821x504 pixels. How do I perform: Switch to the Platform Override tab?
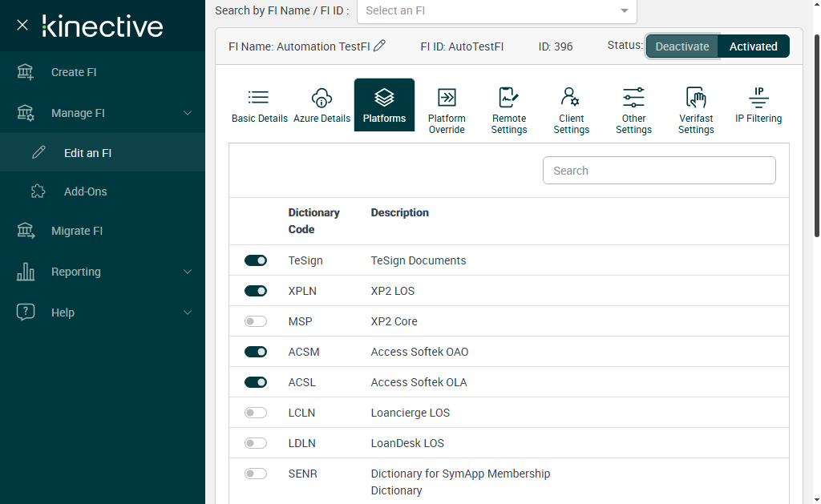pyautogui.click(x=447, y=110)
